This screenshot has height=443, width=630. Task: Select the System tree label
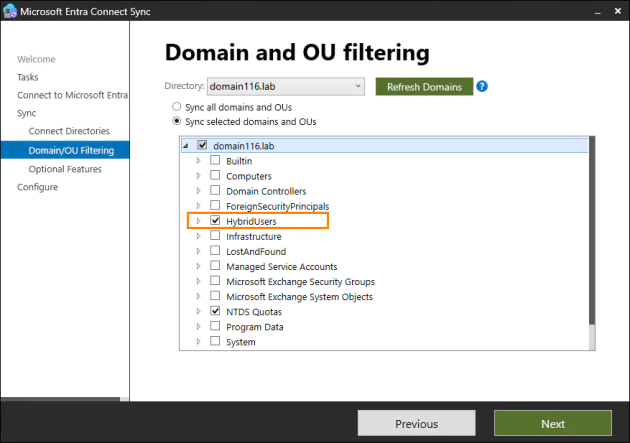pos(241,342)
